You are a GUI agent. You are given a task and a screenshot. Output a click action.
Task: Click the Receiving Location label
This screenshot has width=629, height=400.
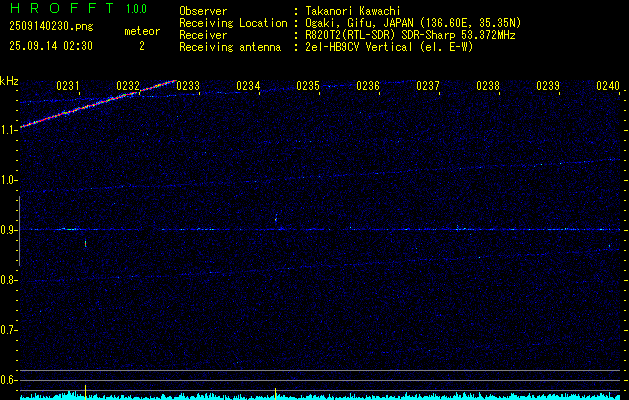point(233,23)
